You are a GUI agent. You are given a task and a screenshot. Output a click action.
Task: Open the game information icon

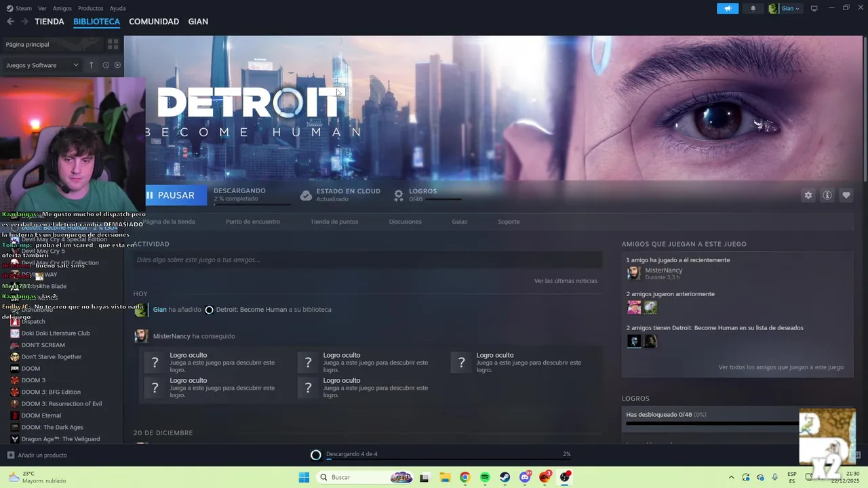(827, 195)
